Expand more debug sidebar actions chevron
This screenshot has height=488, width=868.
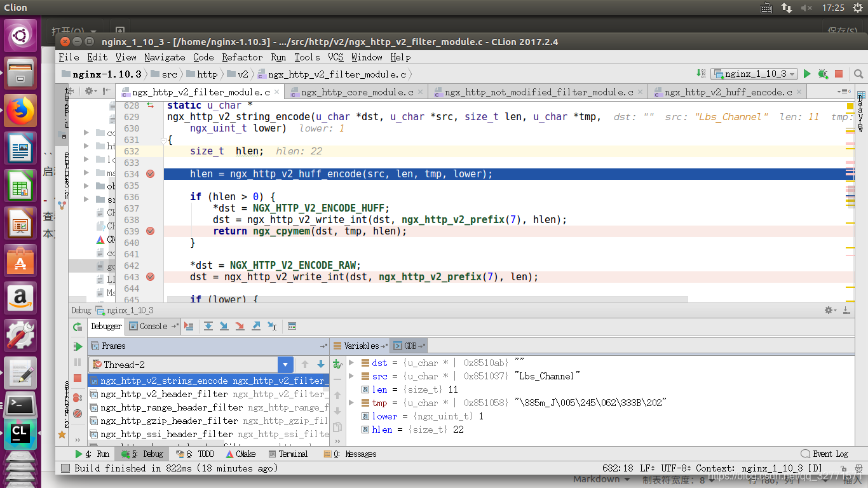point(78,440)
